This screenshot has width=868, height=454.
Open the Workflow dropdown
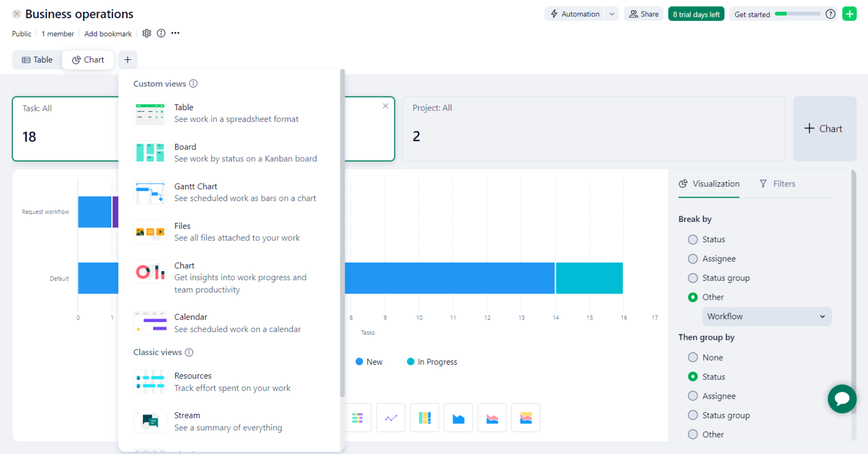[766, 316]
